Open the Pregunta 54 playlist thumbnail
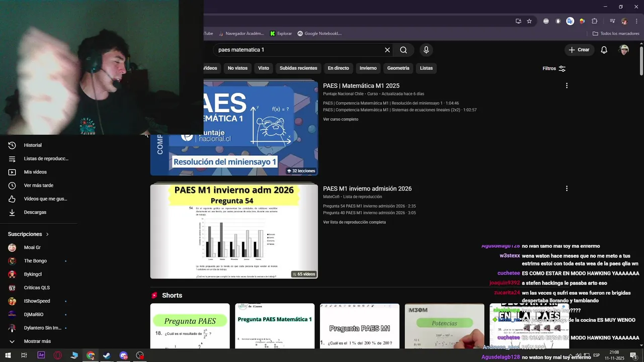The height and width of the screenshot is (362, 644). pos(234,231)
